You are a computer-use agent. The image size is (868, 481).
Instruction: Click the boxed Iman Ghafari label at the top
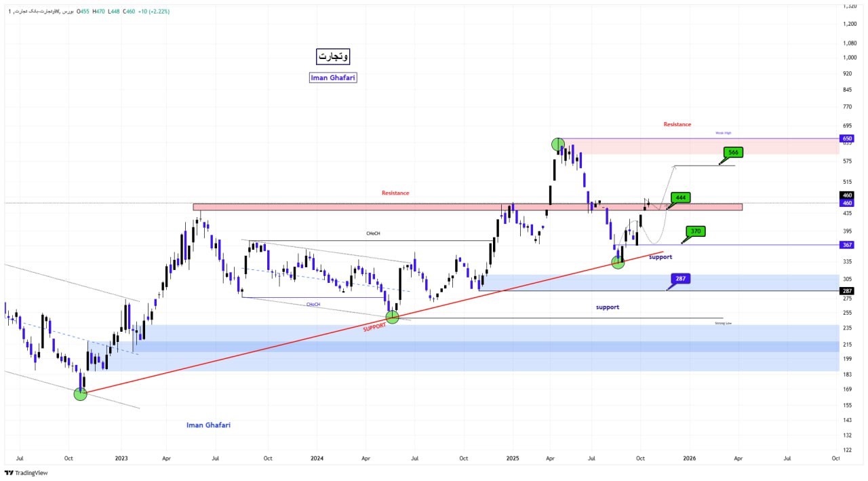[x=332, y=77]
